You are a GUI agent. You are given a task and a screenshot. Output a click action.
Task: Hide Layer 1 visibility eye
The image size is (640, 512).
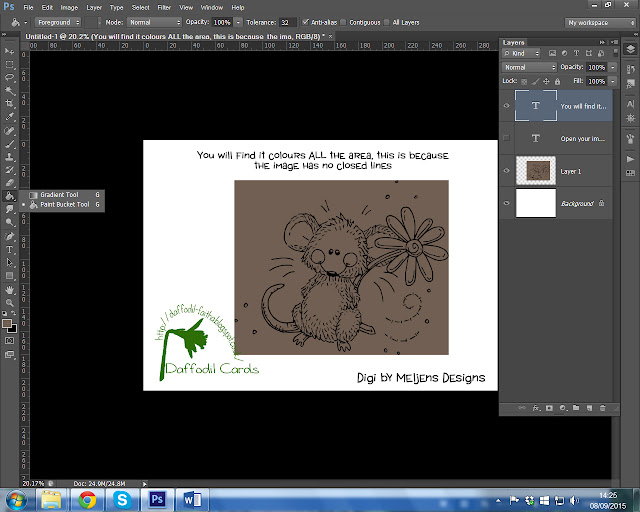click(x=507, y=171)
